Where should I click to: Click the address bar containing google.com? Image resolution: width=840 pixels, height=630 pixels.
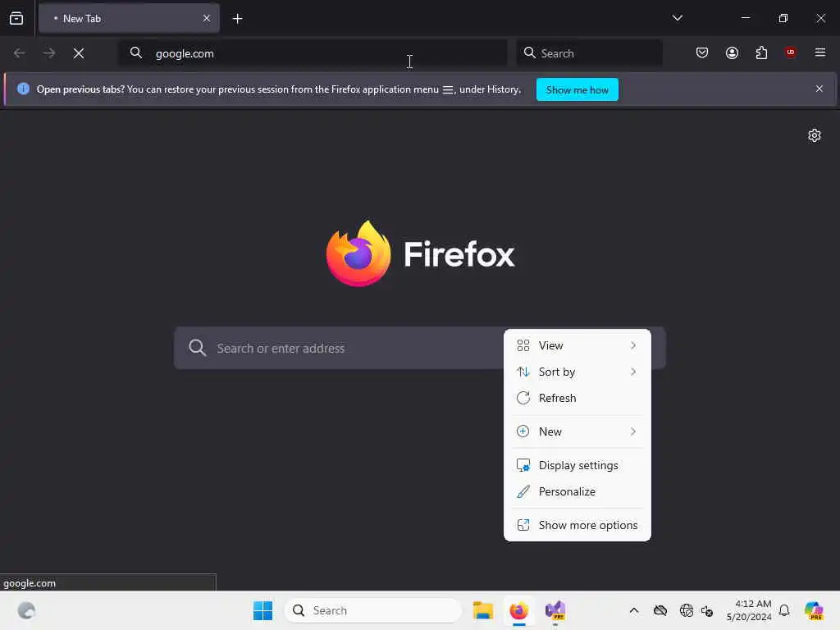pos(313,53)
